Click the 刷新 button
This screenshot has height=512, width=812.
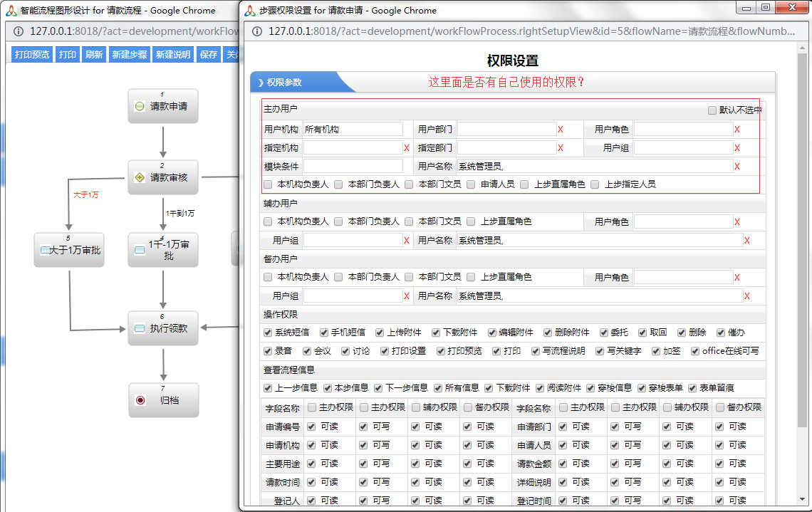(x=93, y=55)
